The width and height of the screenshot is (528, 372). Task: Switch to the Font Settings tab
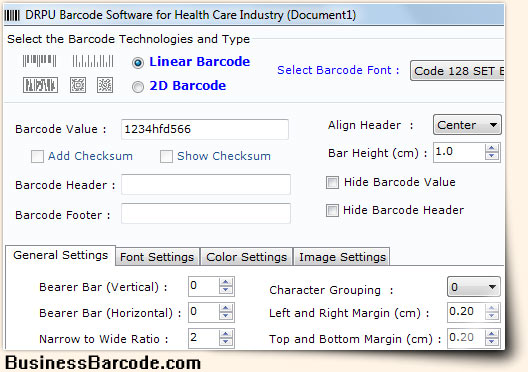(157, 257)
